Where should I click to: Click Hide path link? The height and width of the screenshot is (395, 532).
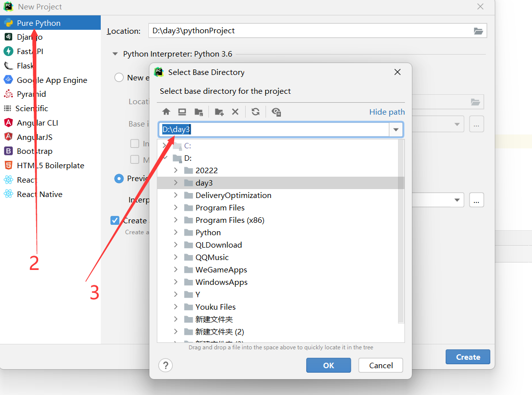point(387,112)
